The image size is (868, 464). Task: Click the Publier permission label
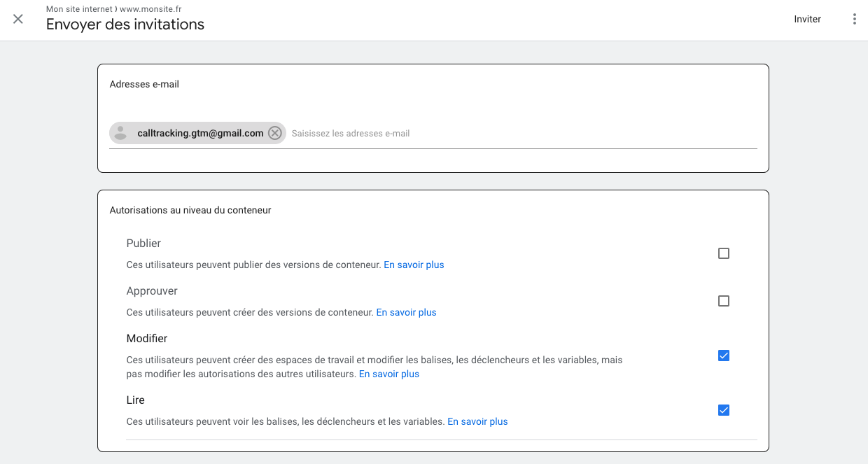pos(143,244)
